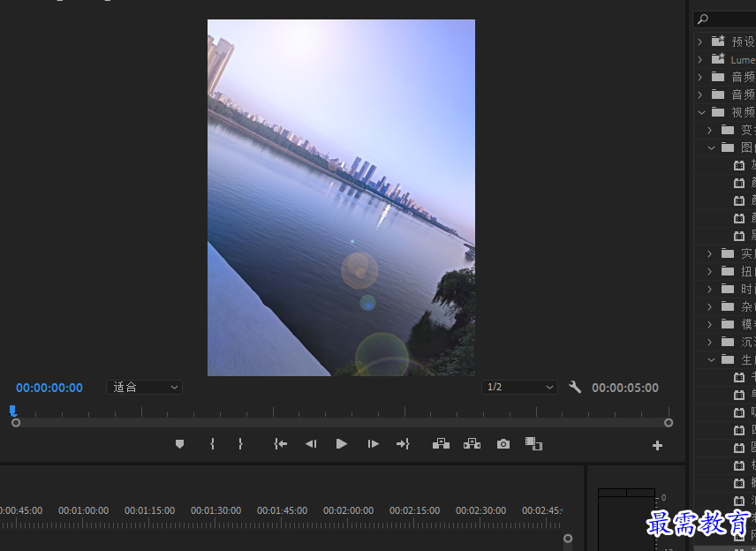Screen dimensions: 756x551
Task: Click the effects search magnifier field
Action: [x=724, y=19]
